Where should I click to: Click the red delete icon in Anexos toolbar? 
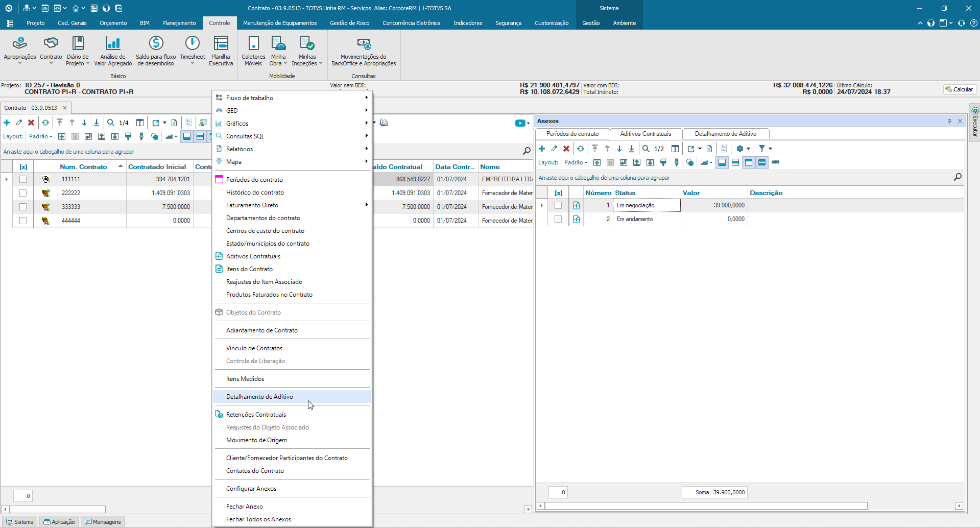pyautogui.click(x=566, y=149)
